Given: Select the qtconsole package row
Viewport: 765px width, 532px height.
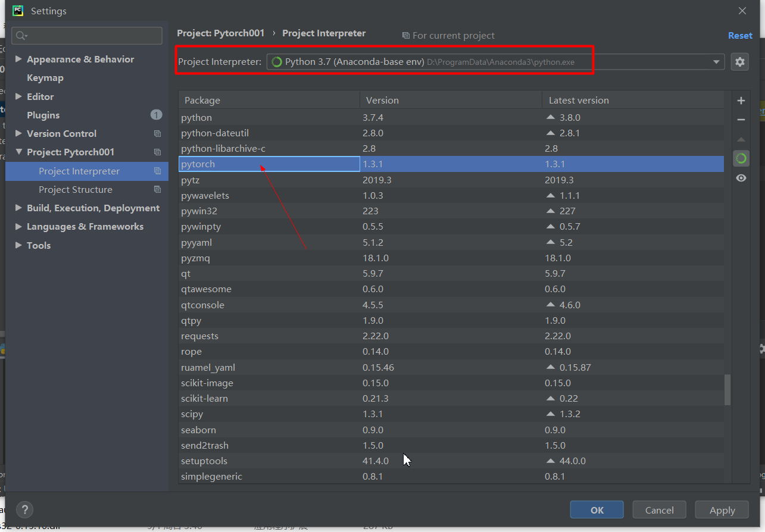Looking at the screenshot, I should point(451,305).
